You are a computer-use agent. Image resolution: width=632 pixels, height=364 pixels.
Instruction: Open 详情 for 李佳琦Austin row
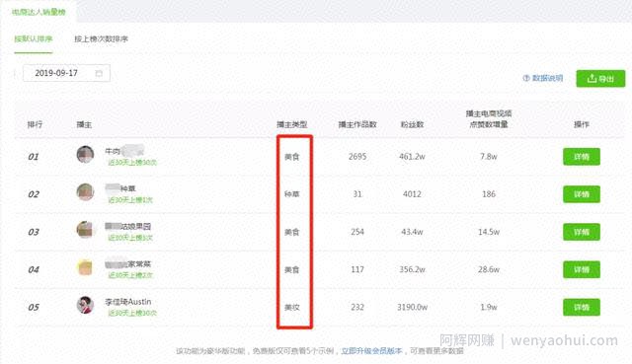(x=582, y=307)
